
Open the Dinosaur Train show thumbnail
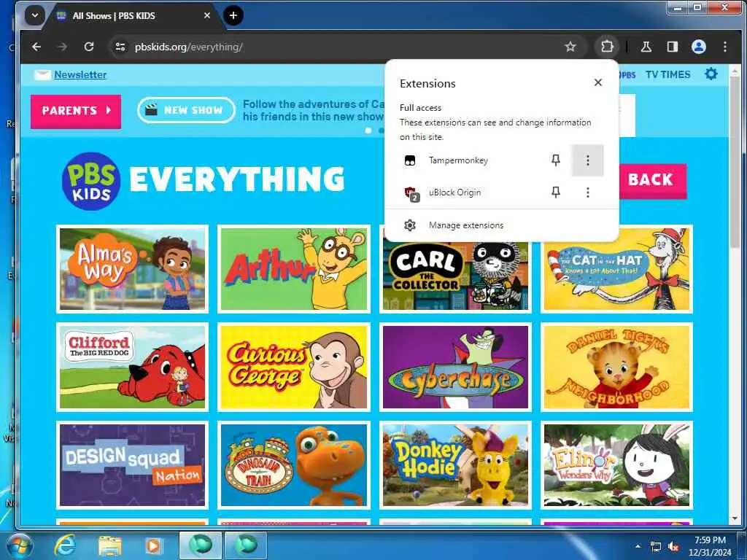294,465
